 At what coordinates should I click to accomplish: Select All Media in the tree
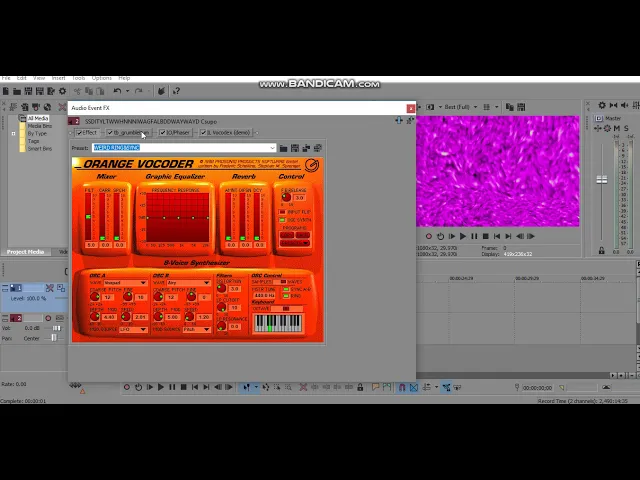coord(38,118)
